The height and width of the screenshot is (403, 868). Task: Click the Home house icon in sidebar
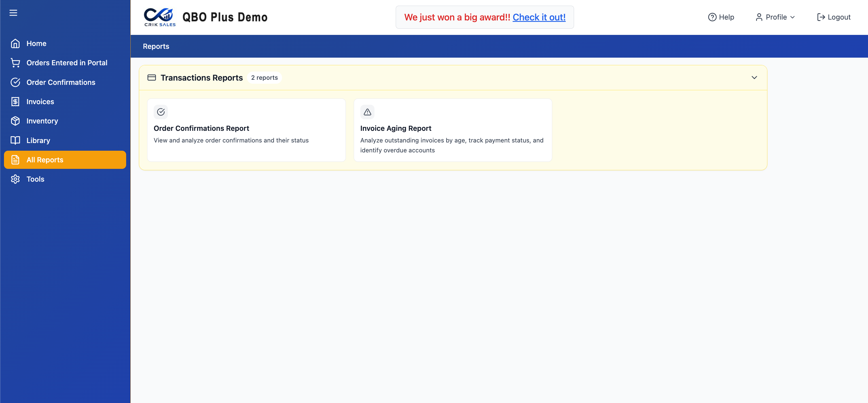(15, 43)
